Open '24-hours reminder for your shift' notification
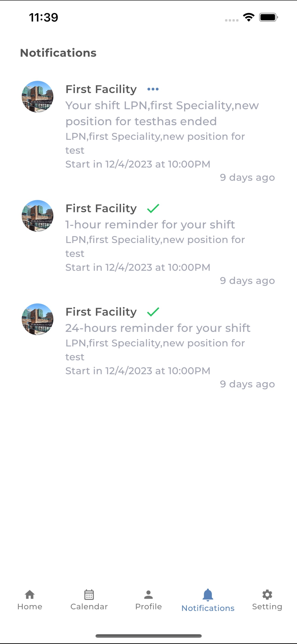Screen dimensions: 297x644 [x=158, y=328]
